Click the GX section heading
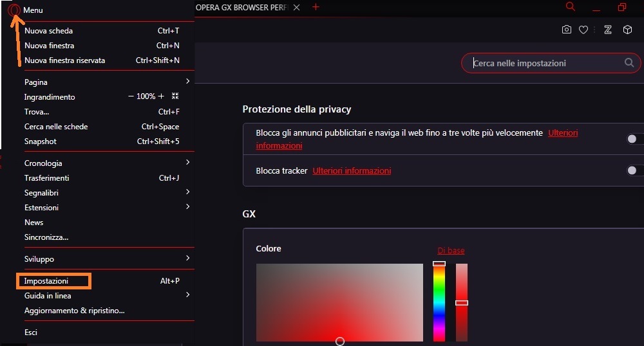 (249, 214)
